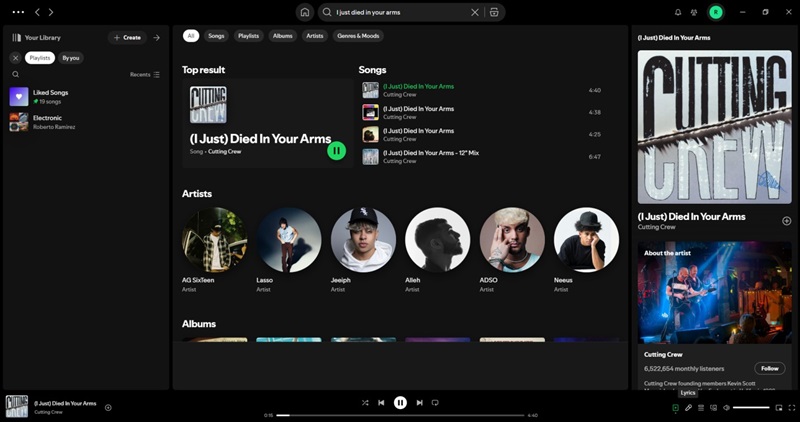Select the Songs filter tab
The image size is (800, 422).
point(216,36)
